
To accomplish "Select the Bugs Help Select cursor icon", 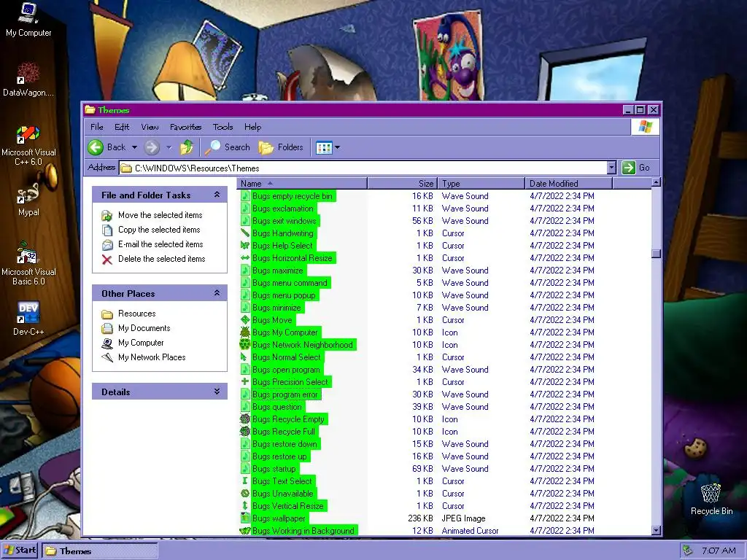I will [245, 245].
